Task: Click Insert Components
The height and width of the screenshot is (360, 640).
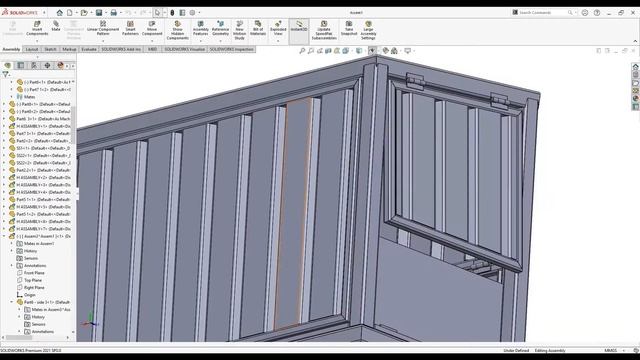Action: tap(37, 29)
